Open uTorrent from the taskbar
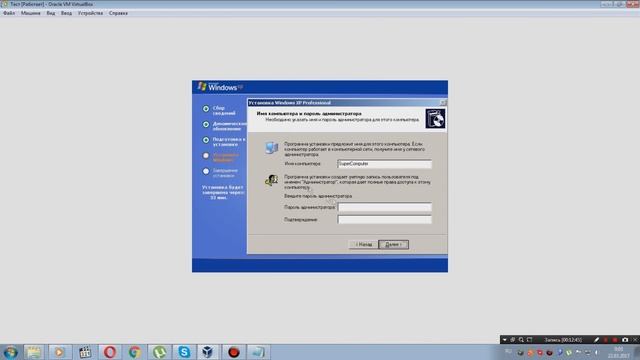Image resolution: width=640 pixels, height=360 pixels. (159, 352)
